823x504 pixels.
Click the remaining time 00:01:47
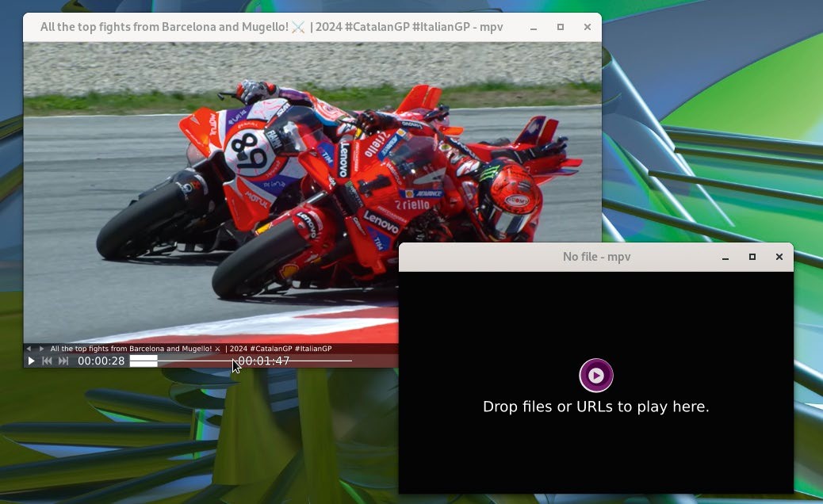263,361
